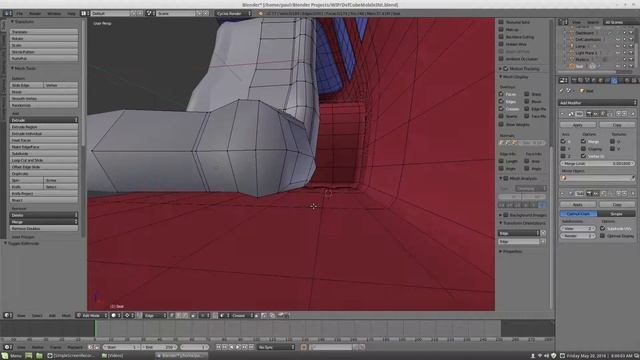Open the viewport shading selector
This screenshot has height=360, width=640.
click(x=116, y=316)
